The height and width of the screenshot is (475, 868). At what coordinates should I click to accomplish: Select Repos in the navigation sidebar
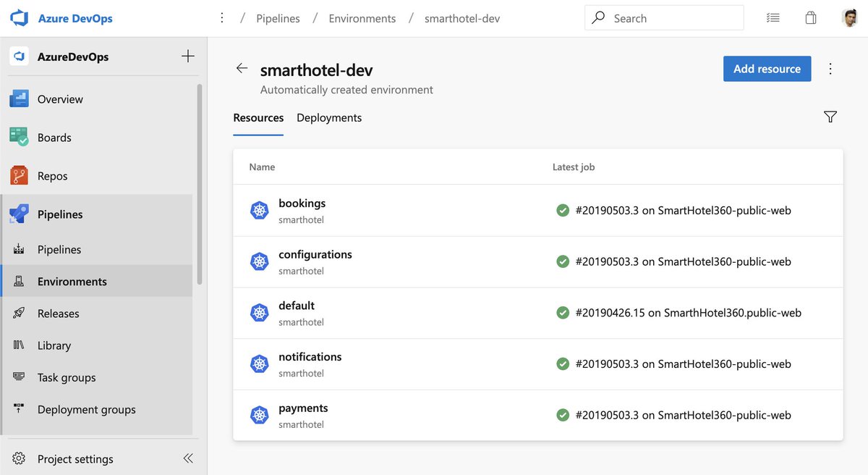pos(51,175)
